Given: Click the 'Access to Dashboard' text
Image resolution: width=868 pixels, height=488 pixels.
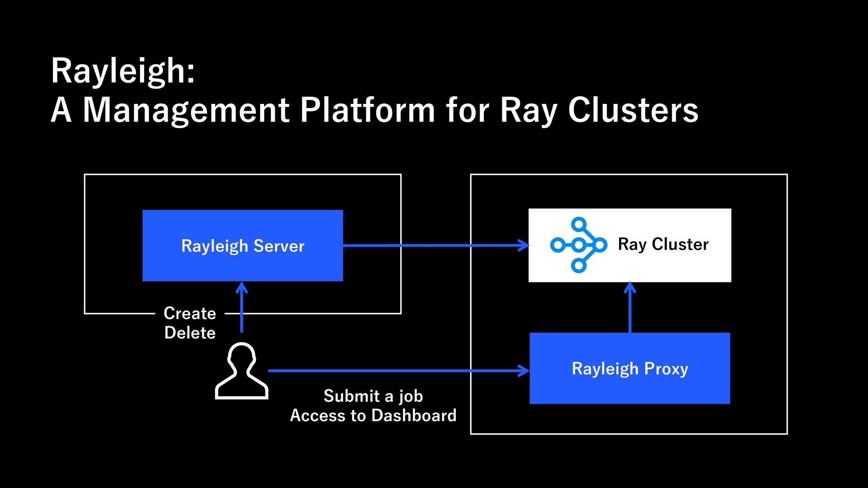Looking at the screenshot, I should point(373,415).
